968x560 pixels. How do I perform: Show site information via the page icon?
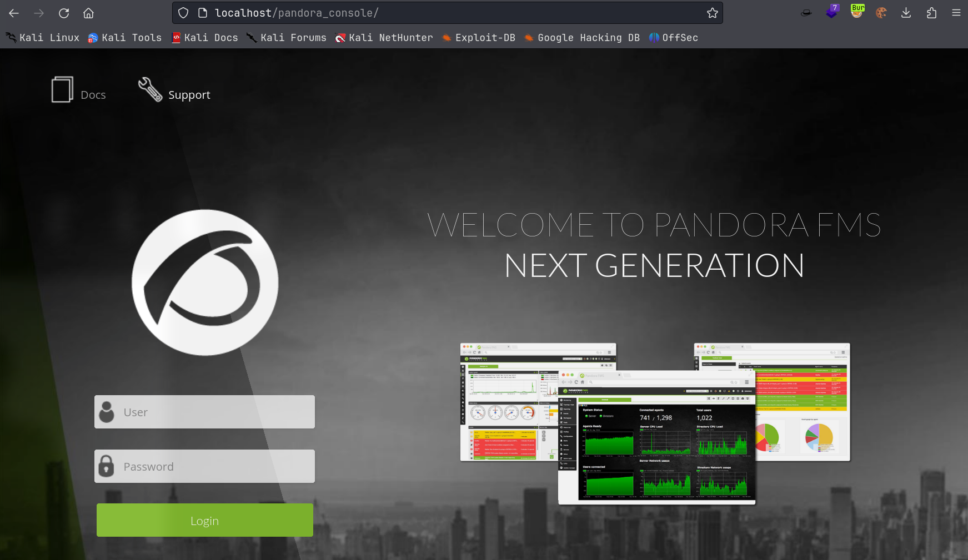(x=203, y=13)
